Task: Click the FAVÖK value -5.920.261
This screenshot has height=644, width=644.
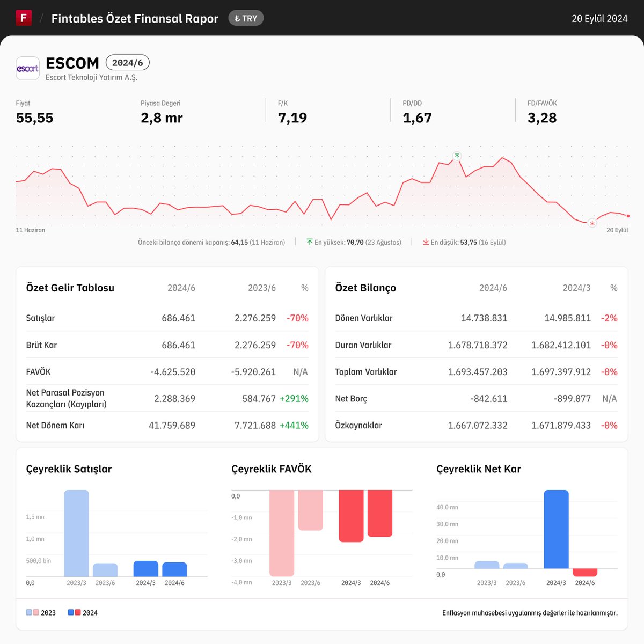Action: click(253, 372)
